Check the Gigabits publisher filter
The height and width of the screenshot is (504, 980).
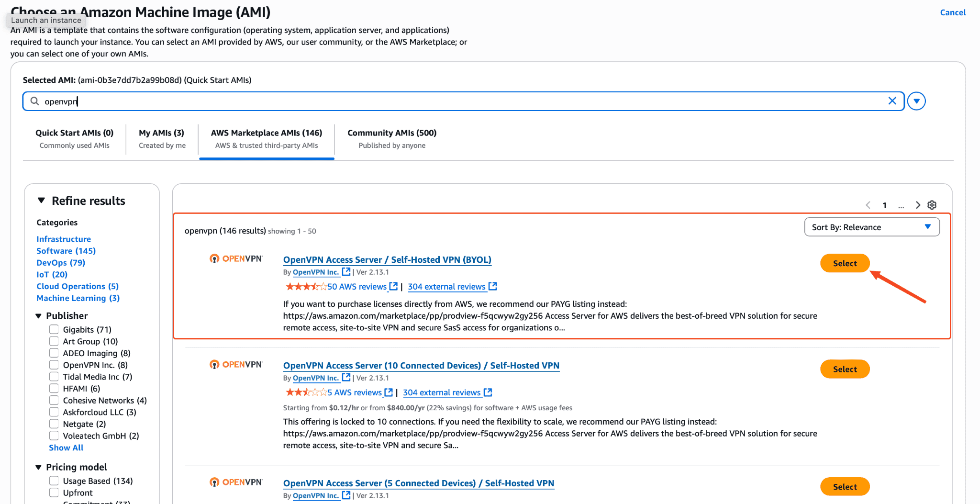54,329
